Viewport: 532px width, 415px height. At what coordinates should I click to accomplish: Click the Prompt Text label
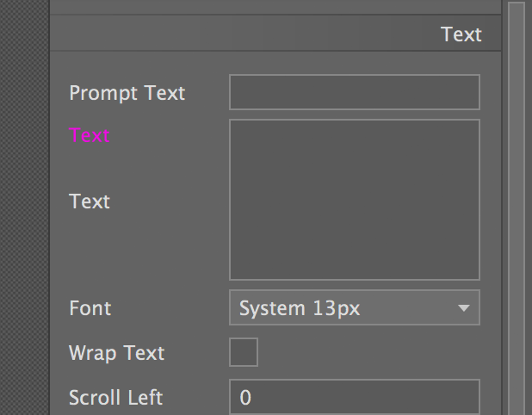pos(127,93)
